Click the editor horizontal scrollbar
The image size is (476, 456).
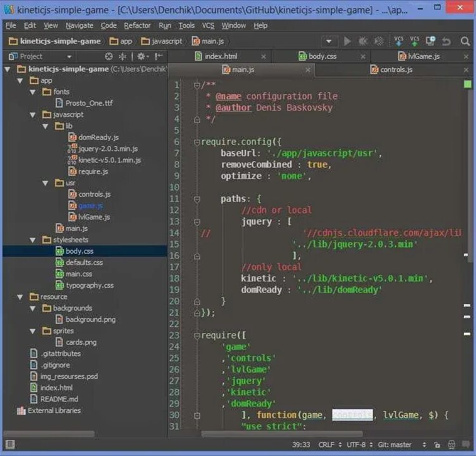tap(282, 434)
